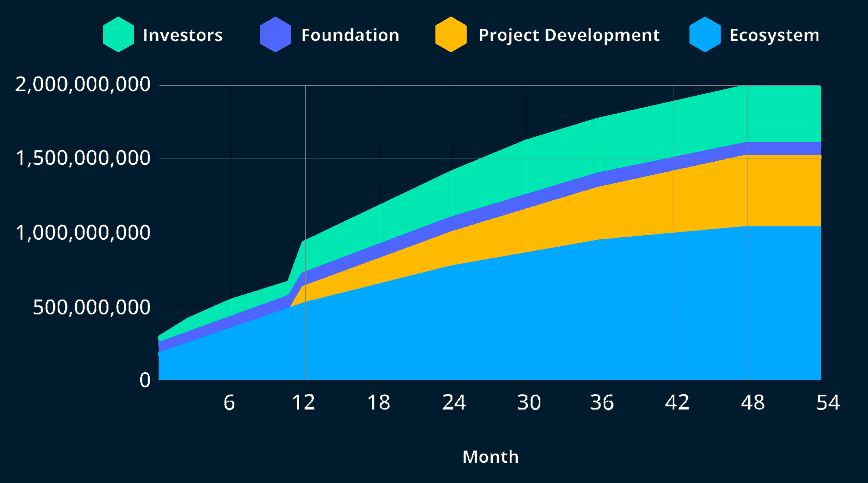Click the 2,000,000,000 y-axis label
The image size is (868, 483).
tap(83, 85)
